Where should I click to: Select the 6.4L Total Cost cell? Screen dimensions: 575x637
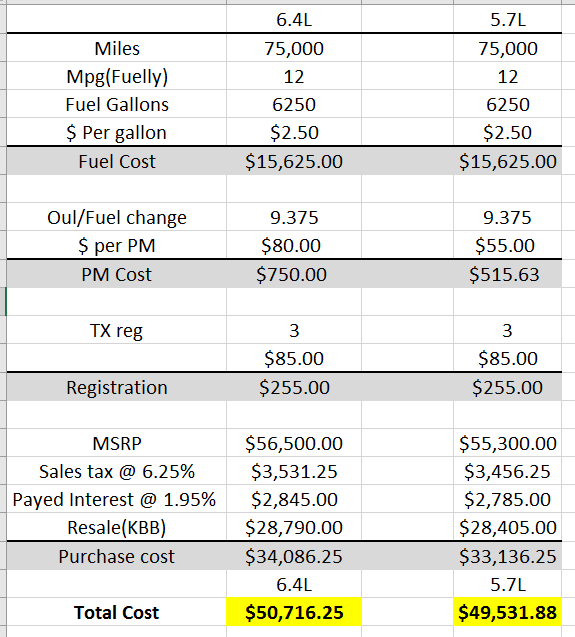click(294, 612)
